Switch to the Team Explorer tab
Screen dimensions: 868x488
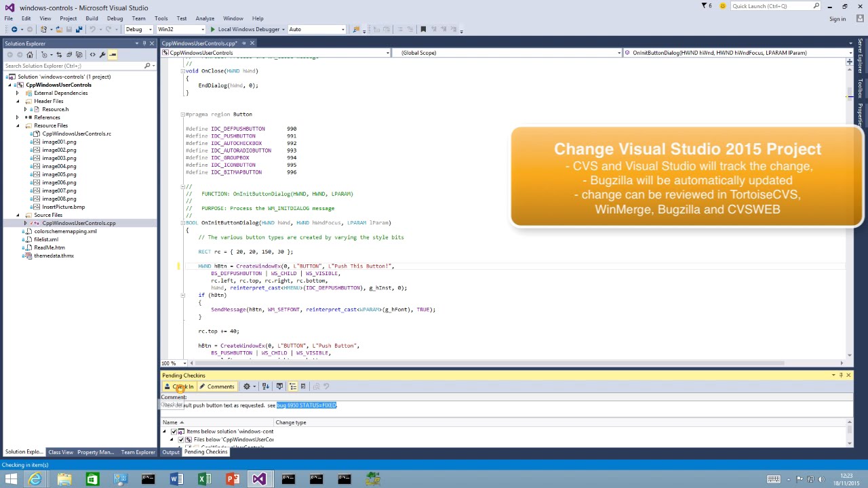click(138, 452)
